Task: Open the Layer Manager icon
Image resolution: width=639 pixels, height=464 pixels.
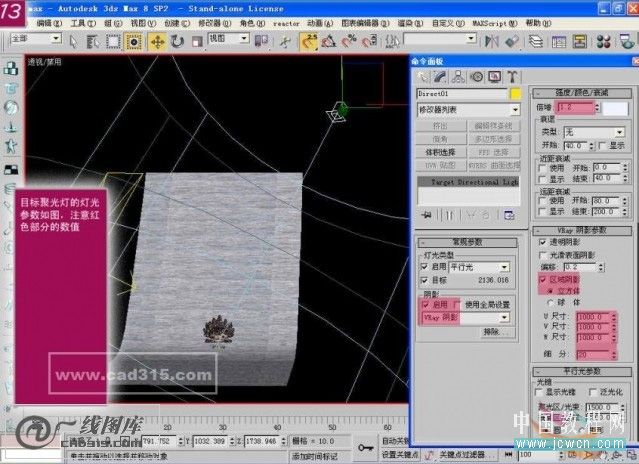Action: pos(535,41)
